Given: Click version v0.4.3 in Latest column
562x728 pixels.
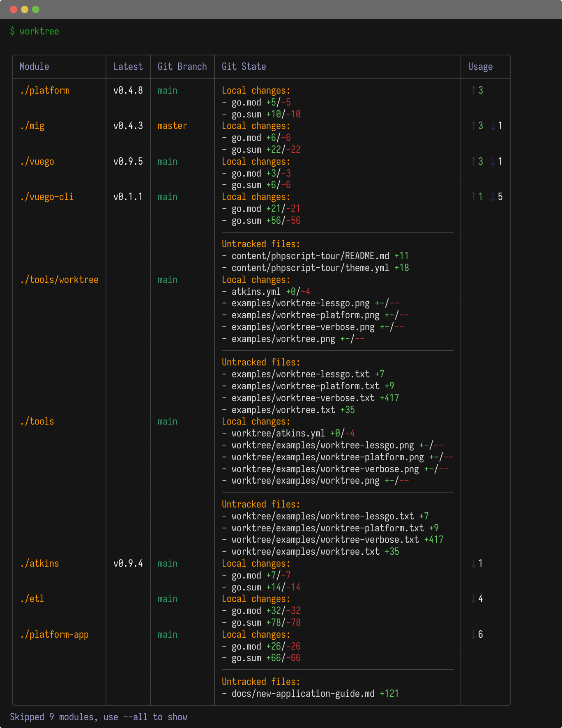Looking at the screenshot, I should pyautogui.click(x=128, y=126).
